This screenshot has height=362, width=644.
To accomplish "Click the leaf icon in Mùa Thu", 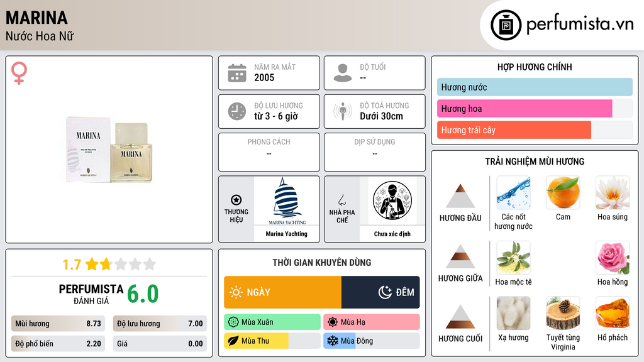I will 233,341.
